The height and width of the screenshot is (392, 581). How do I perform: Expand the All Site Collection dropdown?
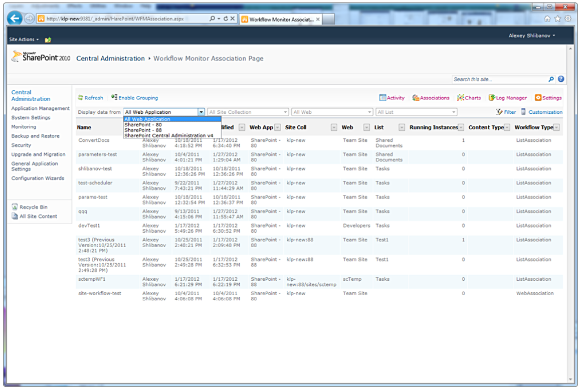pyautogui.click(x=286, y=112)
